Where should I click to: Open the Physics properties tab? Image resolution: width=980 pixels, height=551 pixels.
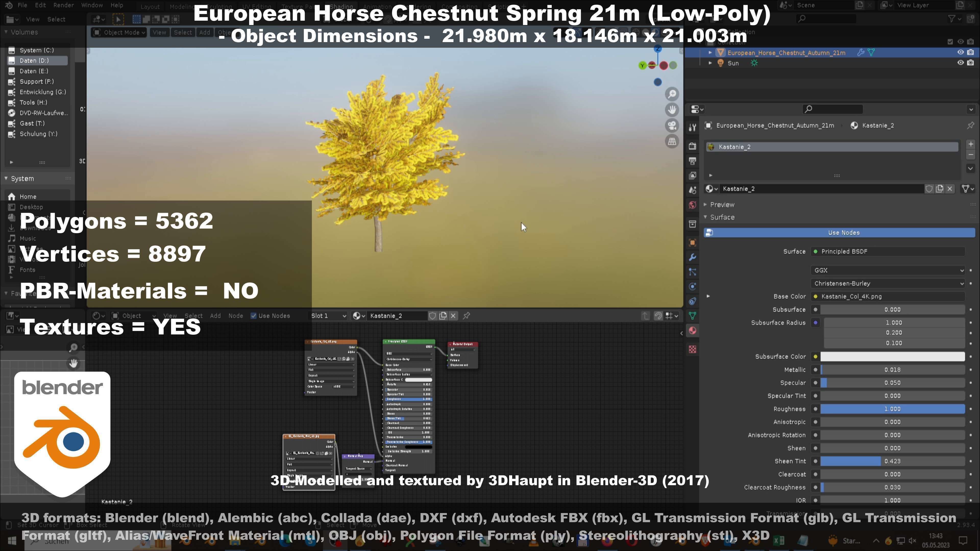click(x=692, y=286)
